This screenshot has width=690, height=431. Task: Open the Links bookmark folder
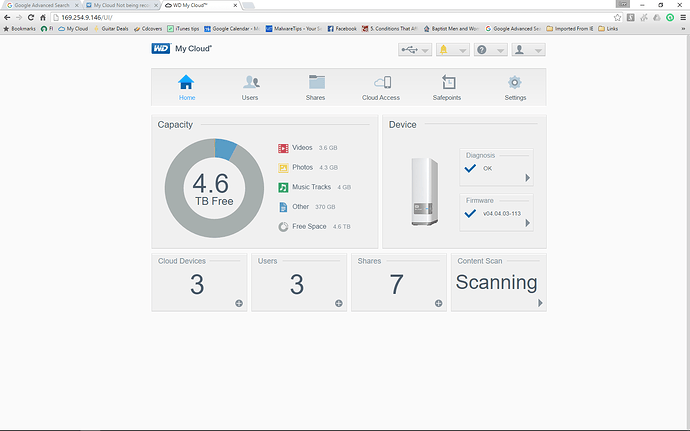tap(608, 29)
